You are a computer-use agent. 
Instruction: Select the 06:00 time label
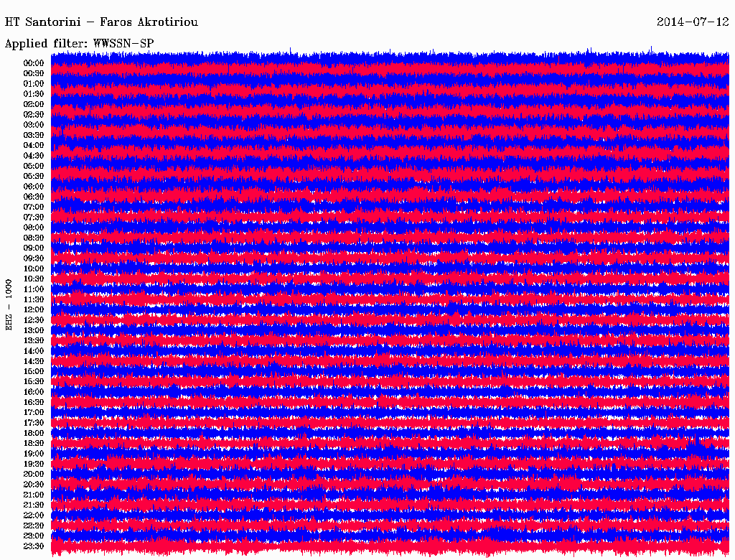click(x=34, y=186)
